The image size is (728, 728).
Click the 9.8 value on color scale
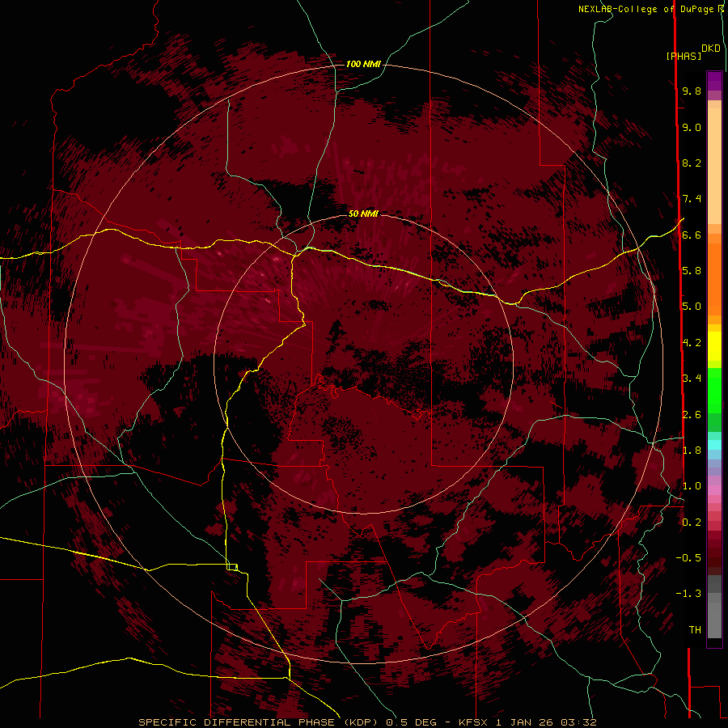click(692, 91)
